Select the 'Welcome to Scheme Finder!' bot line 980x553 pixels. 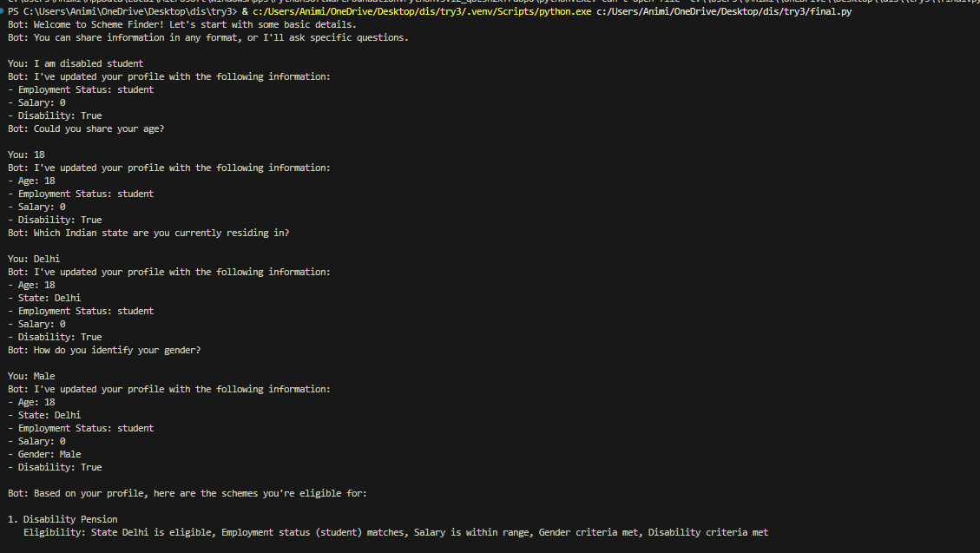coord(182,24)
